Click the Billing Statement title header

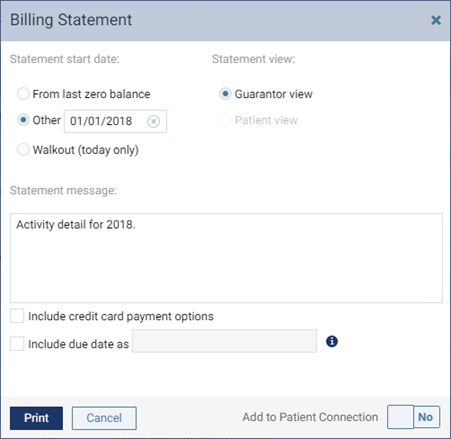click(x=71, y=20)
